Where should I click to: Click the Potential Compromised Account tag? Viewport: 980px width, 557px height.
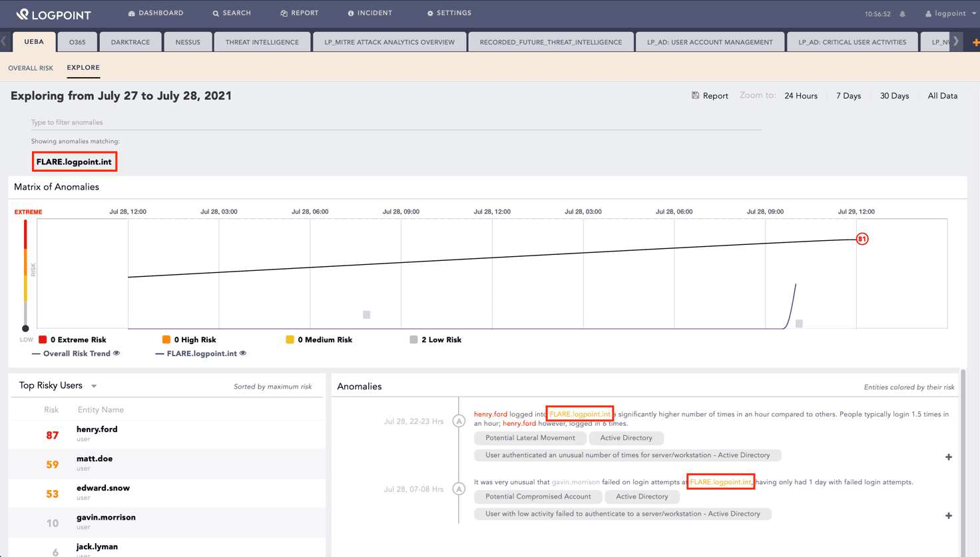[x=538, y=496]
